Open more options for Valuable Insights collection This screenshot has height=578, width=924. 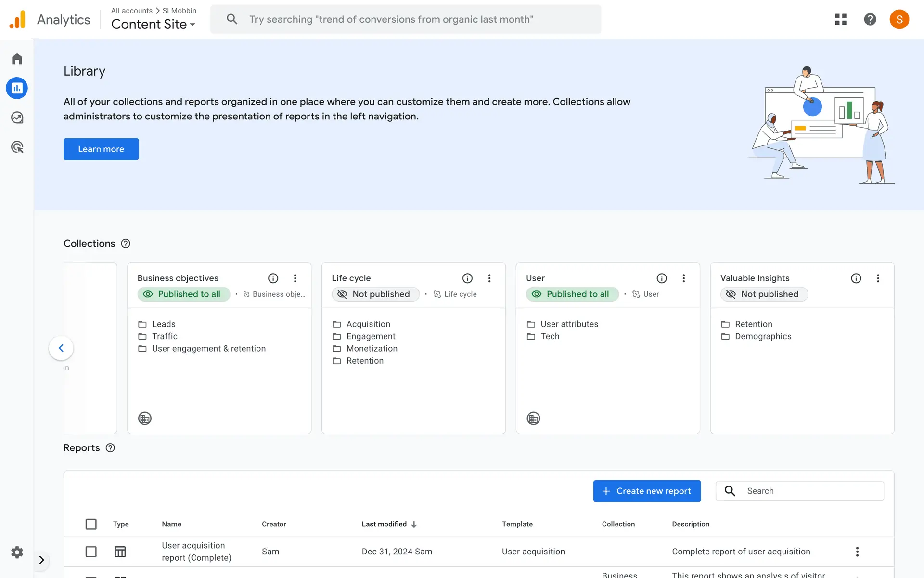pyautogui.click(x=878, y=278)
